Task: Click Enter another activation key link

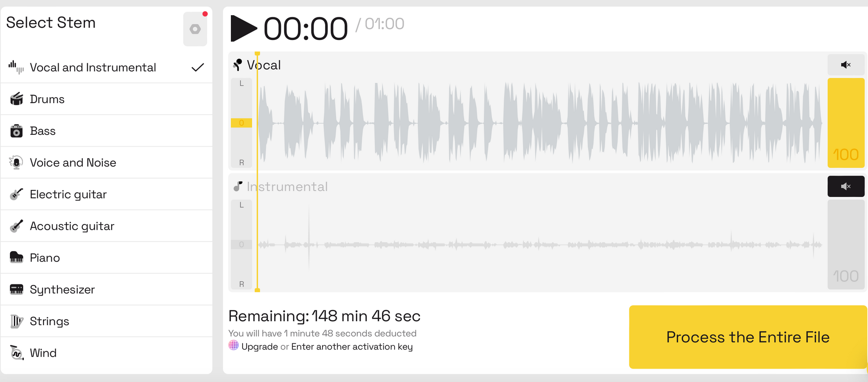Action: 352,347
